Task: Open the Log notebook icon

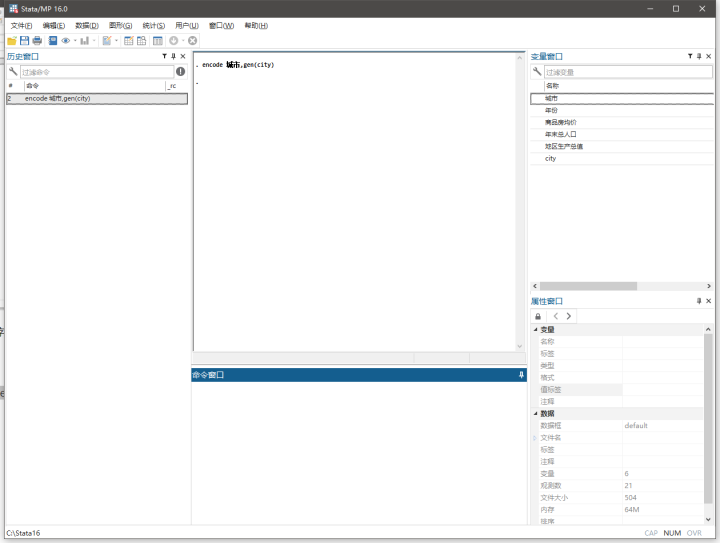Action: point(53,41)
